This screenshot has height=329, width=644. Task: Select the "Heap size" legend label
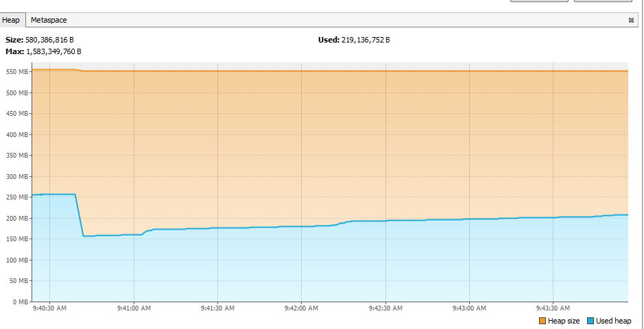click(x=564, y=321)
